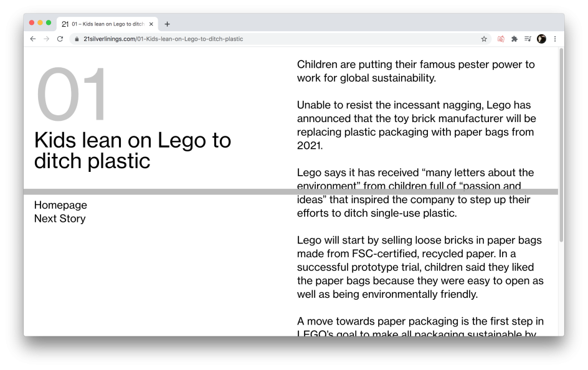Open the Extensions puzzle piece menu
Screen dimensions: 588x370
pyautogui.click(x=514, y=39)
